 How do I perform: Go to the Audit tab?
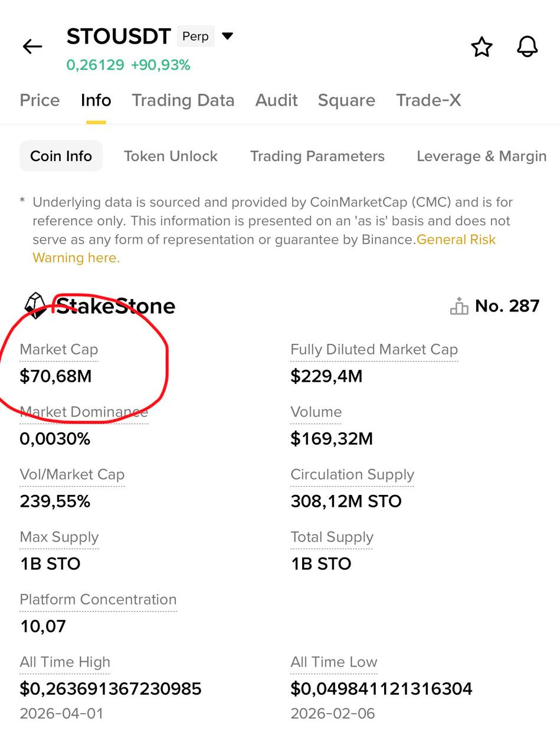click(x=276, y=100)
